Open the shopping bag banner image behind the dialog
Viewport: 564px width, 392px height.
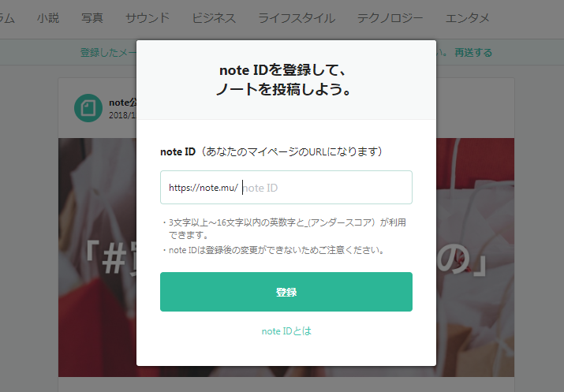click(475, 257)
